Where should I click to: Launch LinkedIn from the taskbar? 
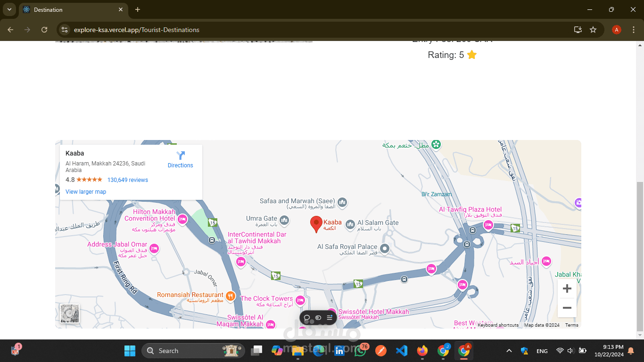click(339, 351)
